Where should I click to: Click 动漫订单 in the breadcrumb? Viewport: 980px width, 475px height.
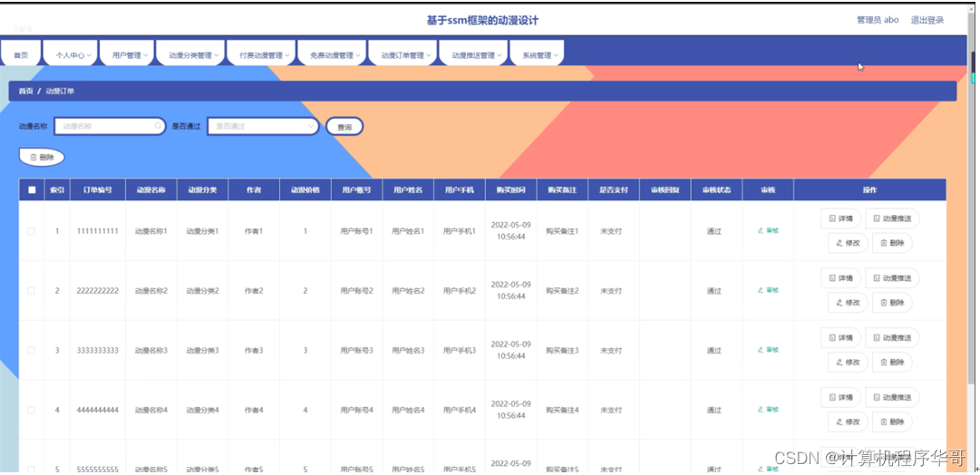(60, 92)
